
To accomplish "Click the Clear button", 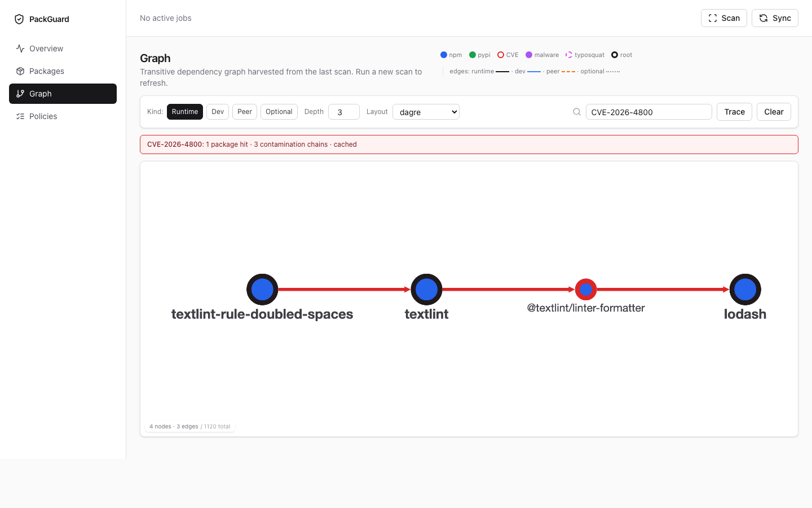I will click(x=773, y=112).
